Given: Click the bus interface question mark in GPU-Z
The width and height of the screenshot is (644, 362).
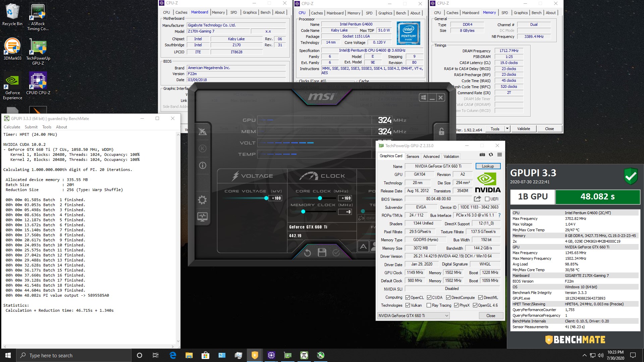Looking at the screenshot, I should click(x=499, y=215).
